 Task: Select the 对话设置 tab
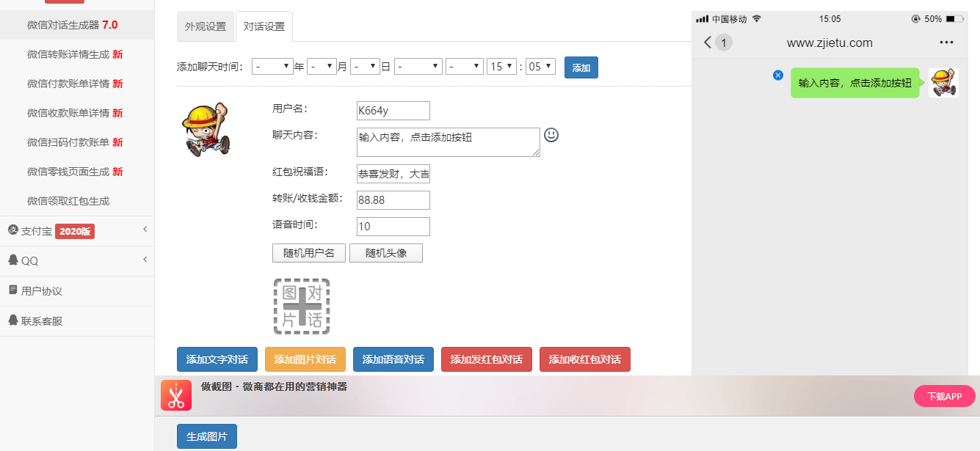pos(264,26)
